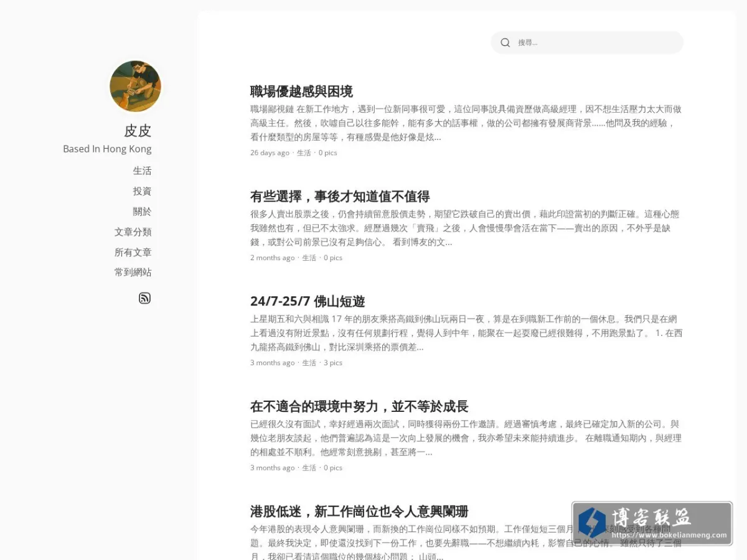Click the excerpt of 有些選擇 post
The width and height of the screenshot is (747, 560).
[x=466, y=228]
